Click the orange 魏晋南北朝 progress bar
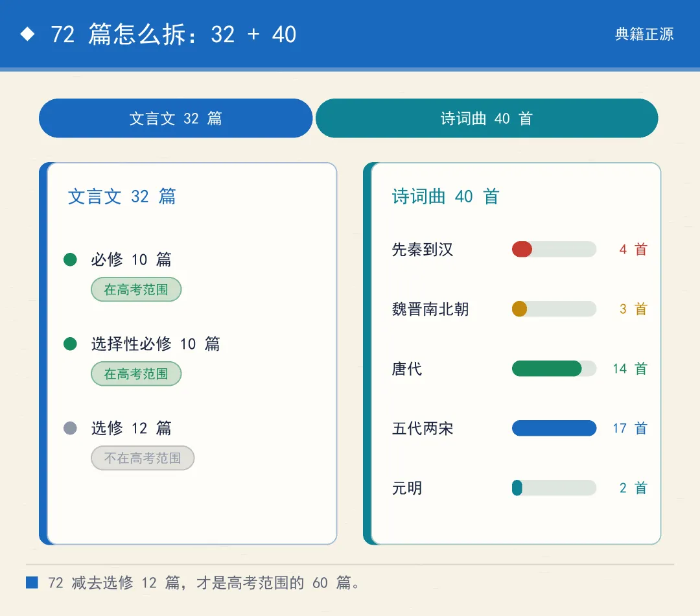The image size is (700, 616). [x=554, y=309]
